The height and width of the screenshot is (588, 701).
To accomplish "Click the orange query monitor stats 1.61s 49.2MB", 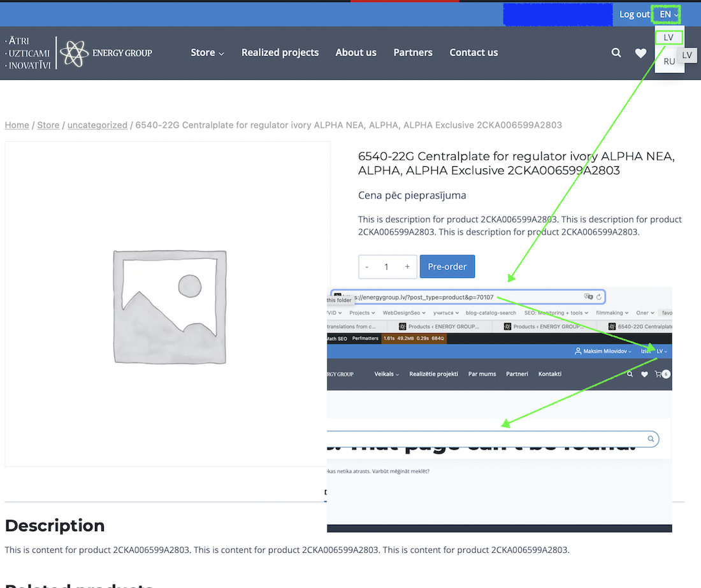I will (414, 338).
